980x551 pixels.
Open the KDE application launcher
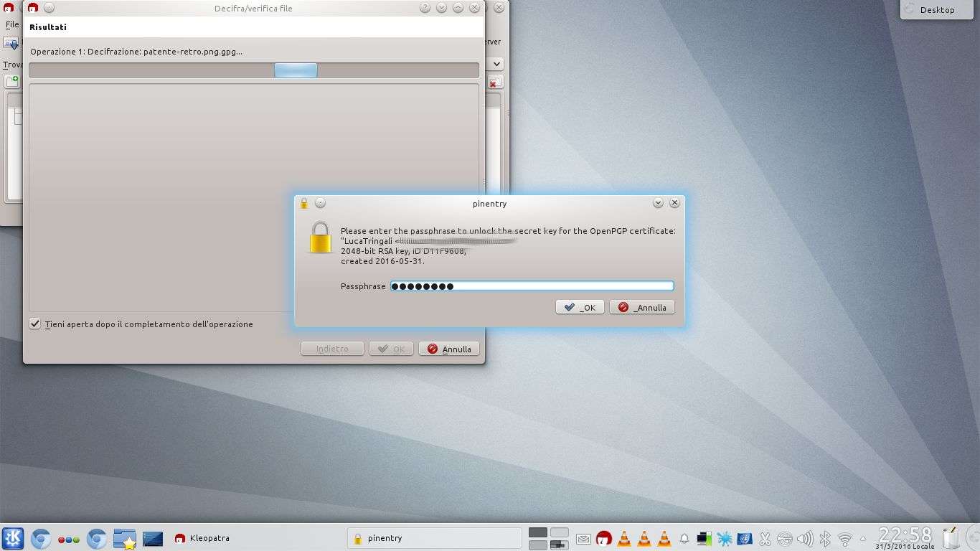[x=13, y=538]
